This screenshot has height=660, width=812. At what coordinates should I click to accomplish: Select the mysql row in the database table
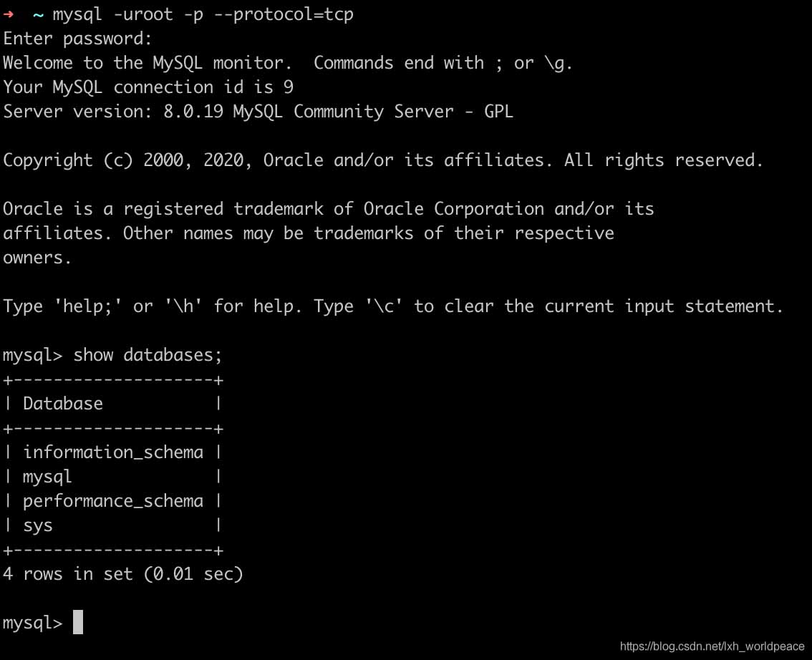point(47,477)
